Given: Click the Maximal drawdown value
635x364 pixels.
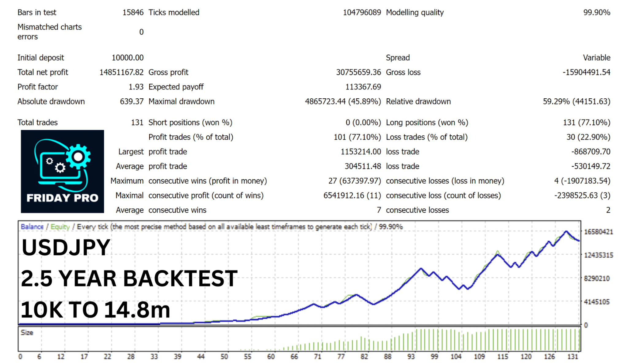Looking at the screenshot, I should (x=343, y=102).
